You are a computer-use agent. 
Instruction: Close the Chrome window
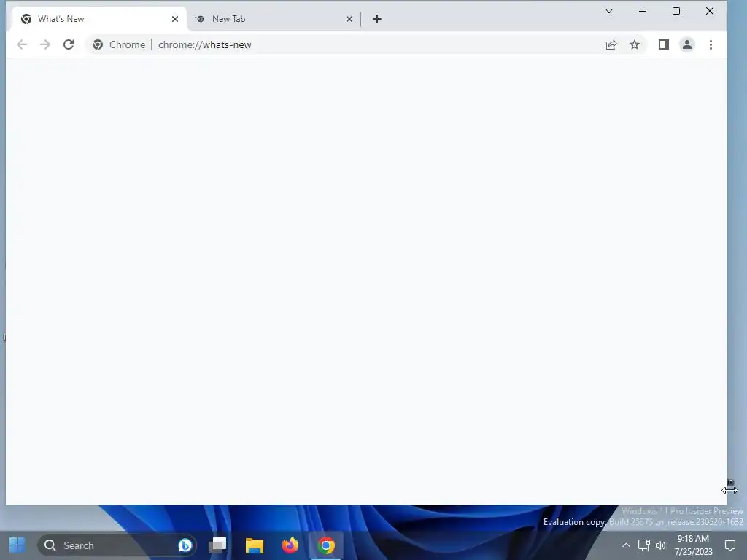pyautogui.click(x=709, y=11)
